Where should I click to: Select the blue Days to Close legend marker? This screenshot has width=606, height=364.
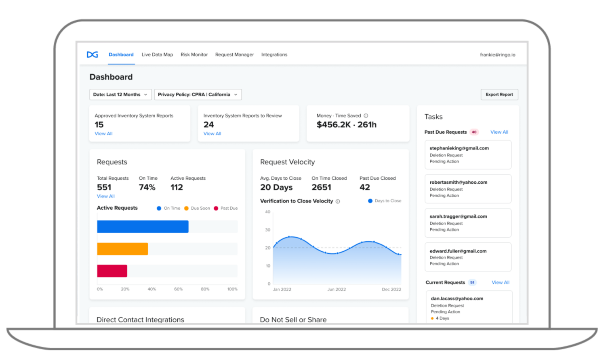pyautogui.click(x=370, y=201)
